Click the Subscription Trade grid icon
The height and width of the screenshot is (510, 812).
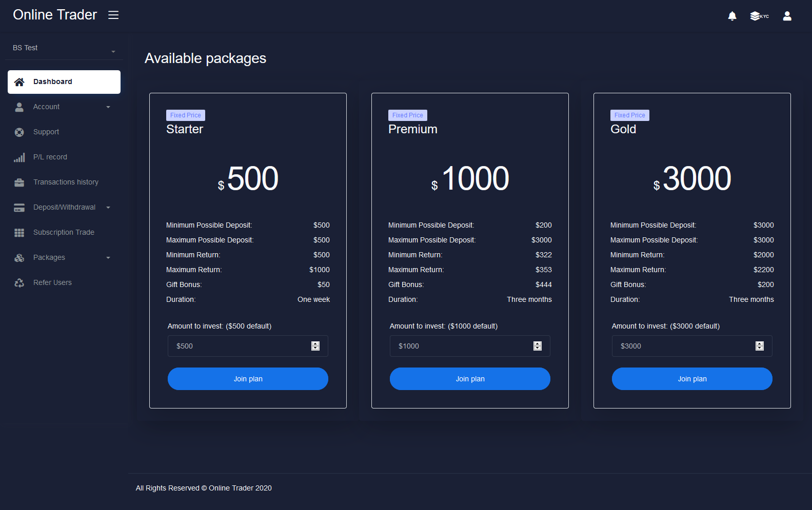[19, 233]
